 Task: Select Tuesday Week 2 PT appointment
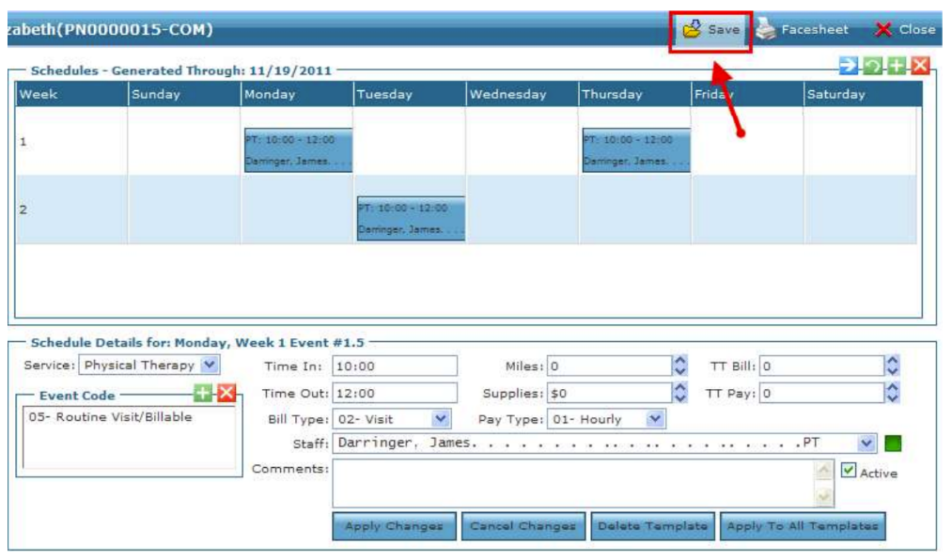coord(411,218)
